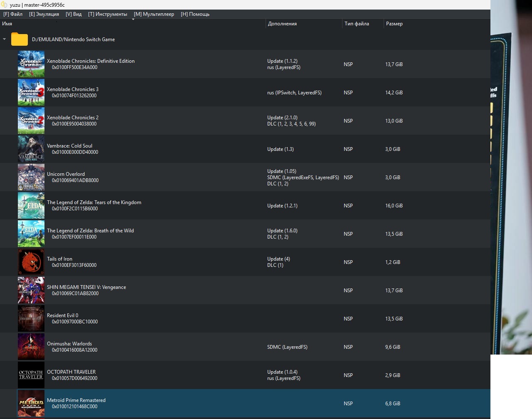Select the Xenoblade Chronicles 2 title text
Image resolution: width=532 pixels, height=419 pixels.
click(73, 118)
